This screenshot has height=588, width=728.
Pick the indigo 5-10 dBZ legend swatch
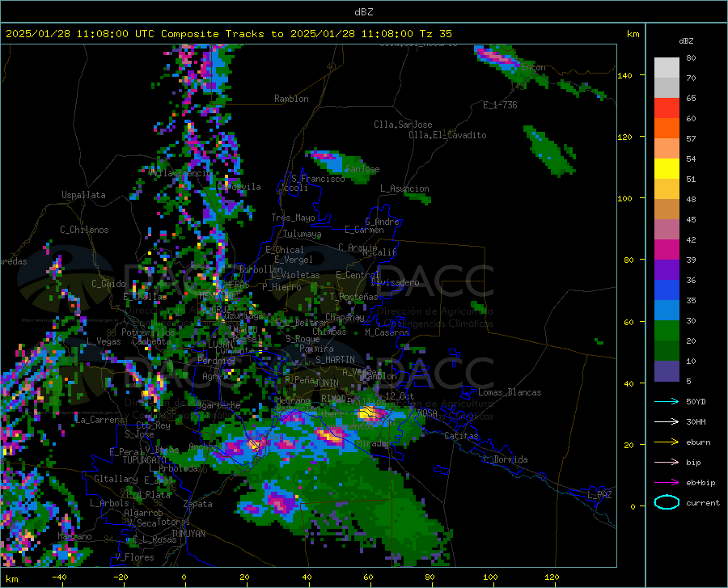point(667,371)
